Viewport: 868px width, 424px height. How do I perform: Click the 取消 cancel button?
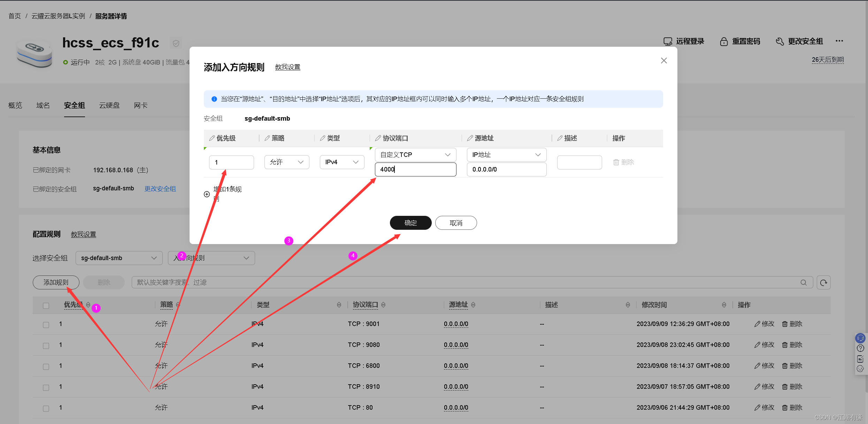456,223
